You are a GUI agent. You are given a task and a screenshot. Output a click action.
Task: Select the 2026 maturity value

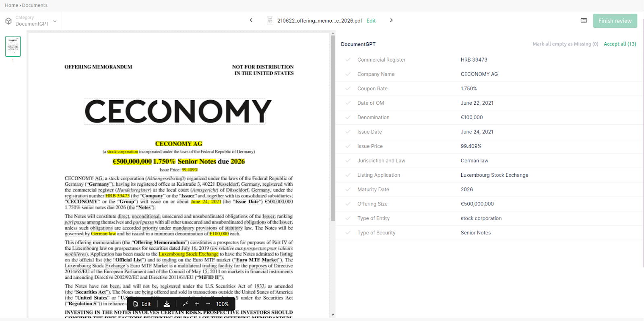tap(466, 189)
